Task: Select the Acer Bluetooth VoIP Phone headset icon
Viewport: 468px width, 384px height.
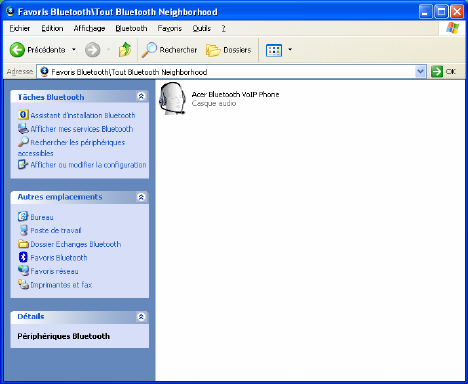Action: pyautogui.click(x=172, y=99)
